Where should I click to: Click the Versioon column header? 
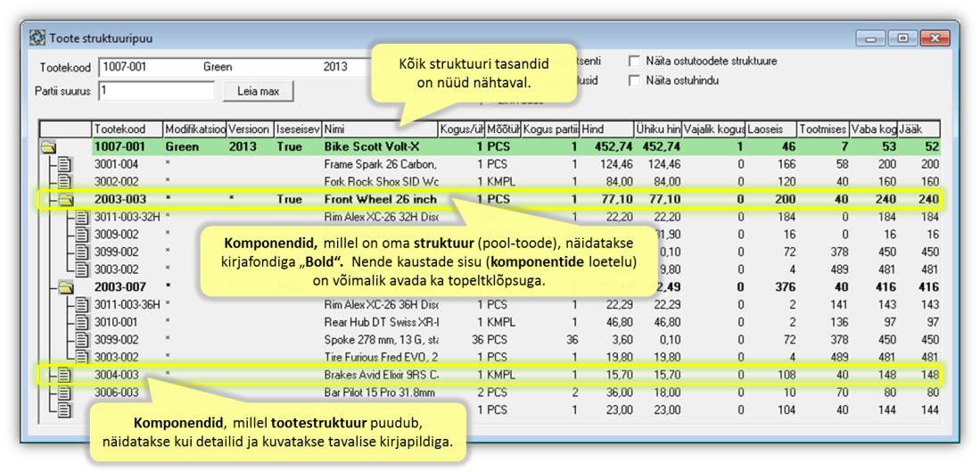(250, 128)
